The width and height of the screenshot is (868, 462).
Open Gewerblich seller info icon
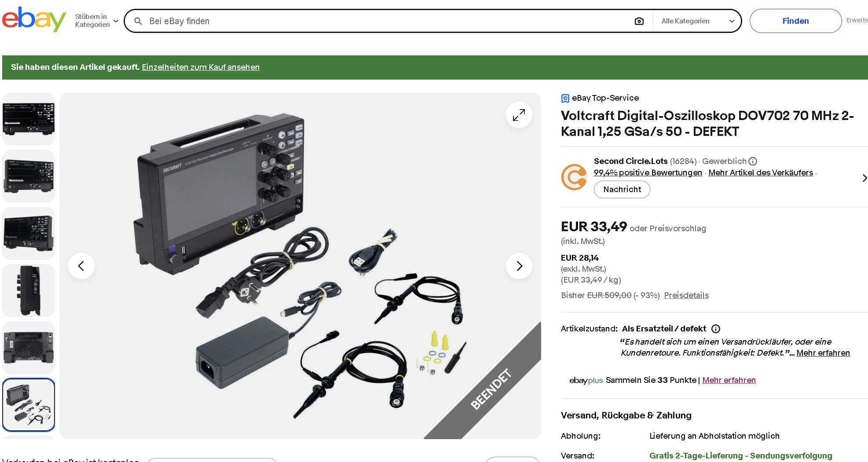[x=753, y=161]
